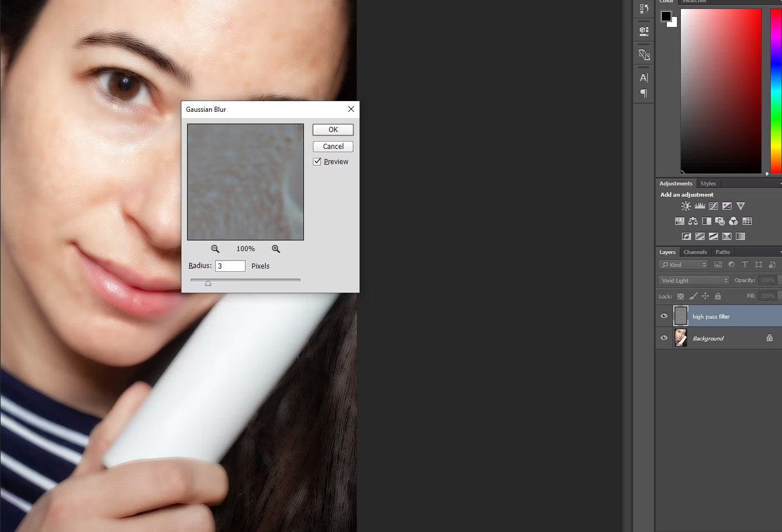Viewport: 782px width, 532px height.
Task: Zoom into the Gaussian Blur preview
Action: pyautogui.click(x=276, y=248)
